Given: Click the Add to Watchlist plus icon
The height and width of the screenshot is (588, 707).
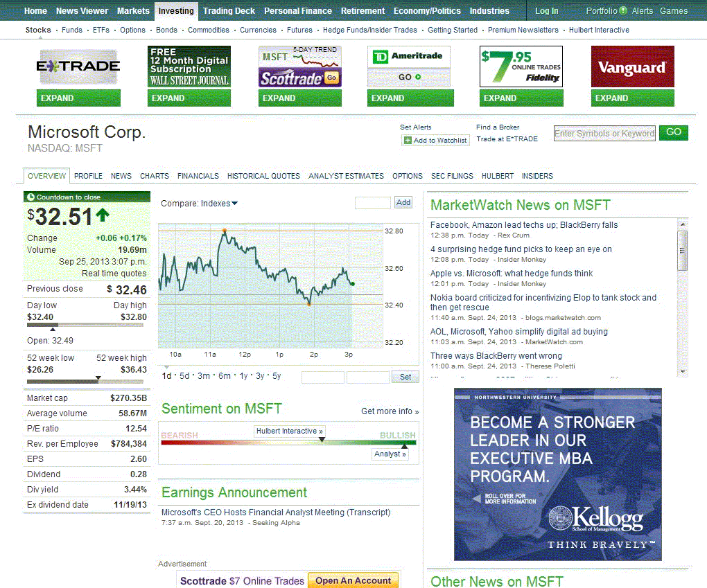Looking at the screenshot, I should pos(408,141).
